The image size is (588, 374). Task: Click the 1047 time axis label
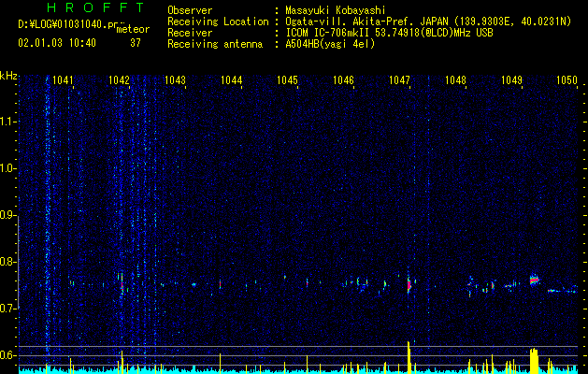(x=400, y=79)
